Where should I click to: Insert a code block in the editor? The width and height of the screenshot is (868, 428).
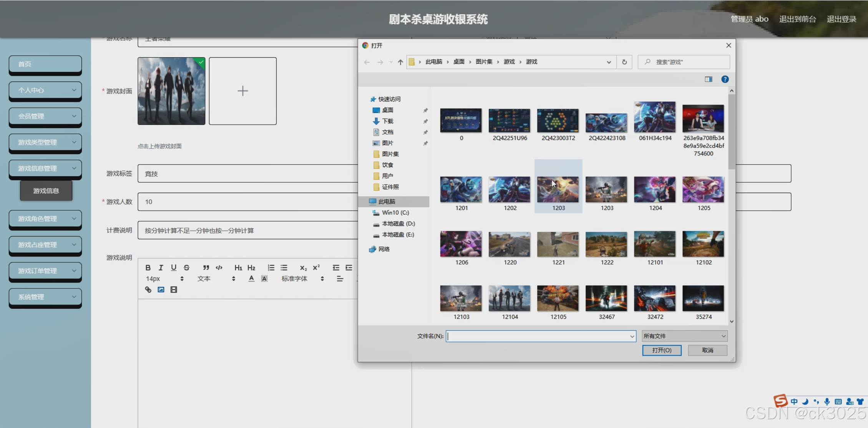(219, 268)
